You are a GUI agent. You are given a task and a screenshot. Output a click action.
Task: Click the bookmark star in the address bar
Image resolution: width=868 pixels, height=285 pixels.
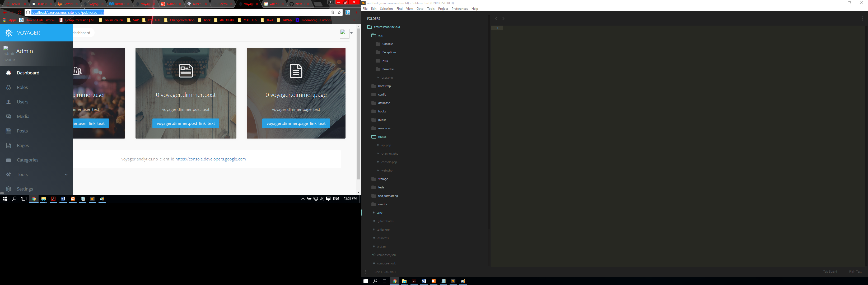click(x=339, y=12)
